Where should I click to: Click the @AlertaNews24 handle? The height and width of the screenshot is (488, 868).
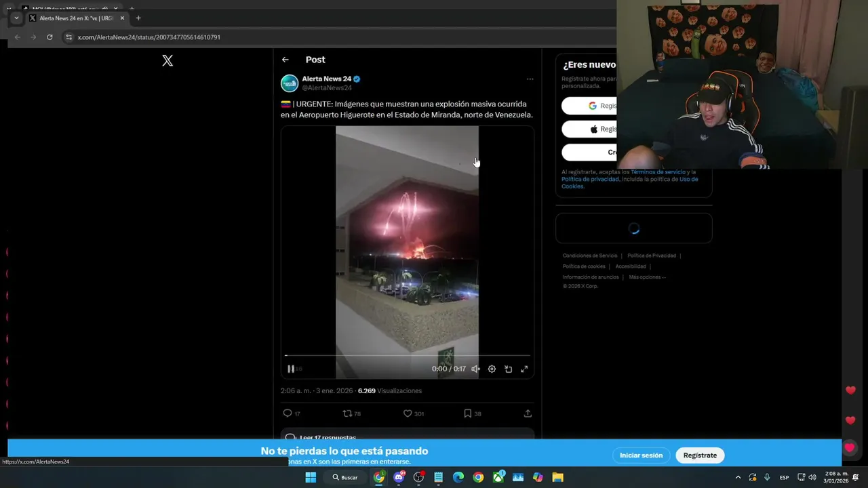pos(327,88)
